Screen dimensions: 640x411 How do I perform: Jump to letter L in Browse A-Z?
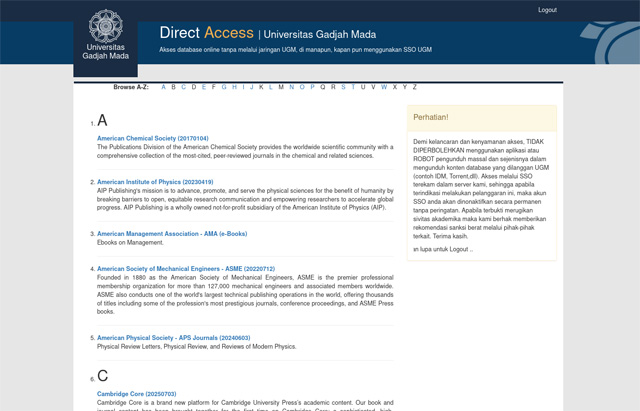[271, 87]
